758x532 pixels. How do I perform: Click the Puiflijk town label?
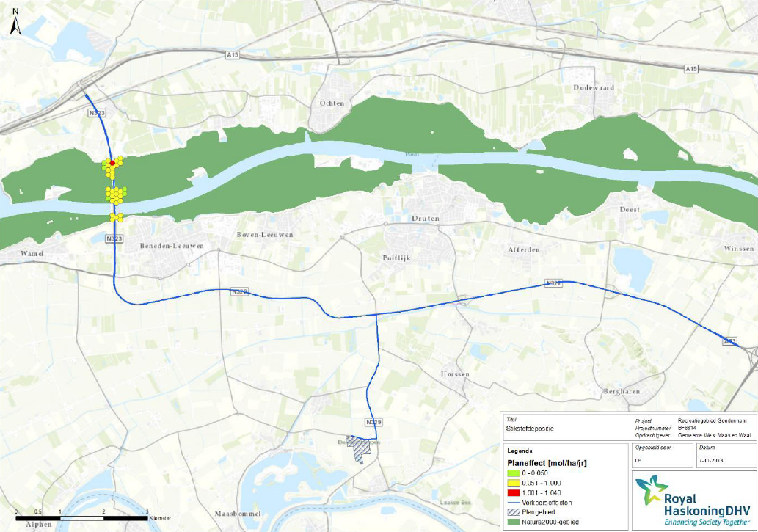click(x=396, y=258)
